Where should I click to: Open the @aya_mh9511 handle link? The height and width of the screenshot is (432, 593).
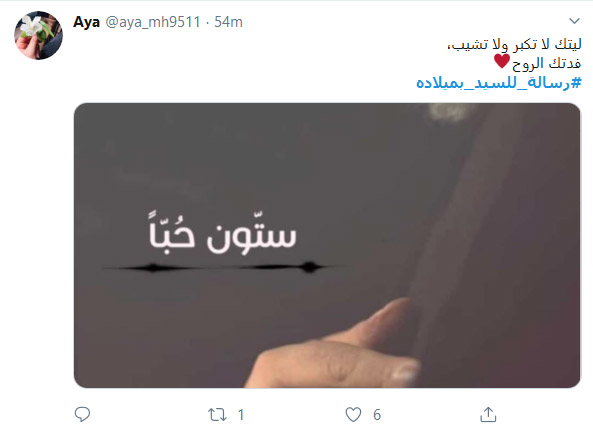(x=153, y=22)
